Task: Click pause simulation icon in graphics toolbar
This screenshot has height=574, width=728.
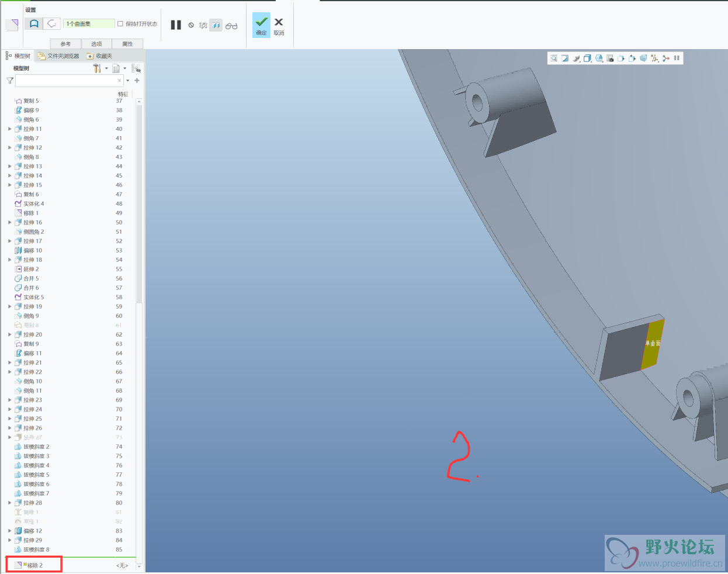Action: click(677, 58)
